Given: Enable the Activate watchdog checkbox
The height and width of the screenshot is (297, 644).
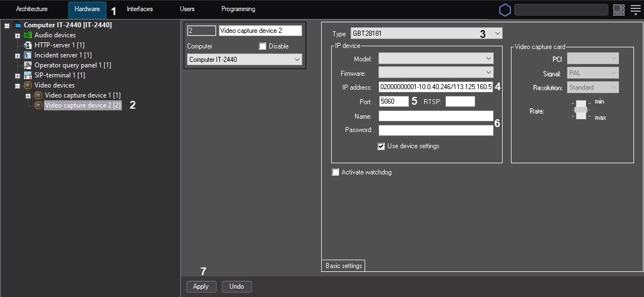Looking at the screenshot, I should (335, 172).
